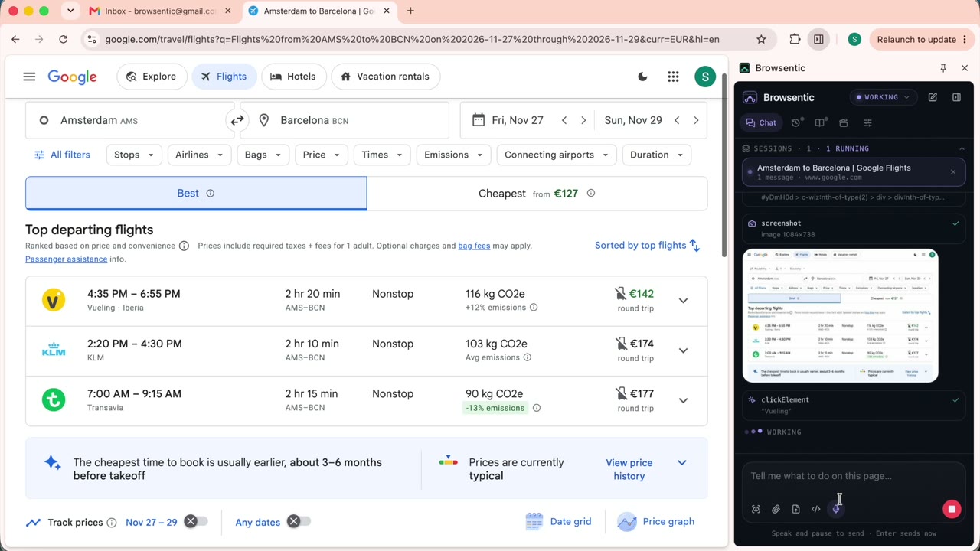This screenshot has height=551, width=980.
Task: Switch to the Gmail Inbox browser tab
Action: pyautogui.click(x=158, y=11)
